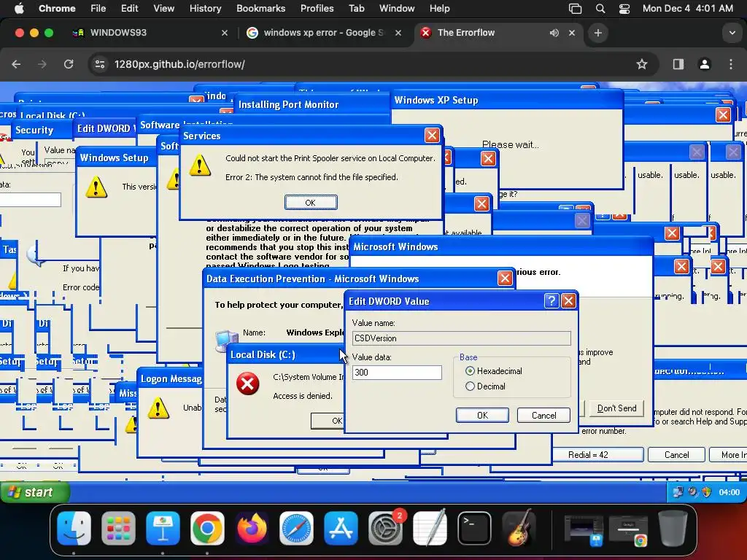Open the Chrome profile icon
This screenshot has height=560, width=747.
(x=705, y=64)
